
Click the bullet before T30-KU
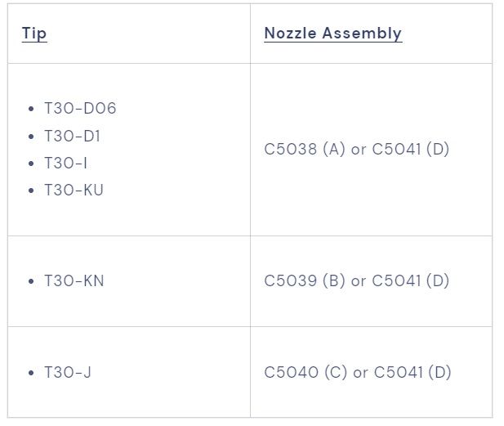(x=31, y=190)
